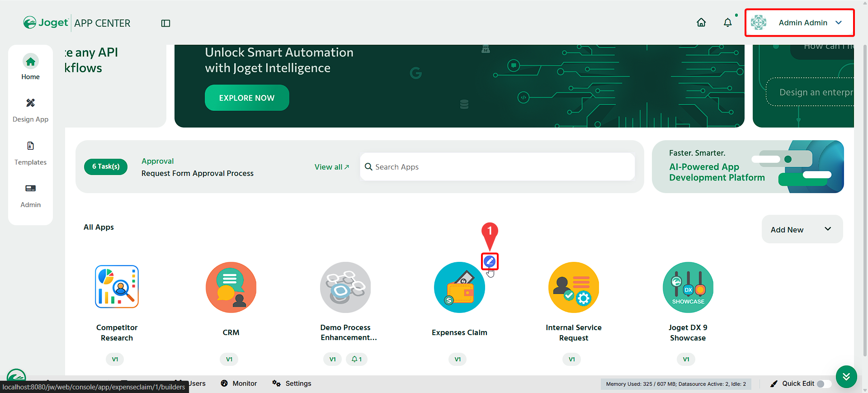
Task: Open Monitor in the bottom admin bar
Action: pyautogui.click(x=239, y=384)
